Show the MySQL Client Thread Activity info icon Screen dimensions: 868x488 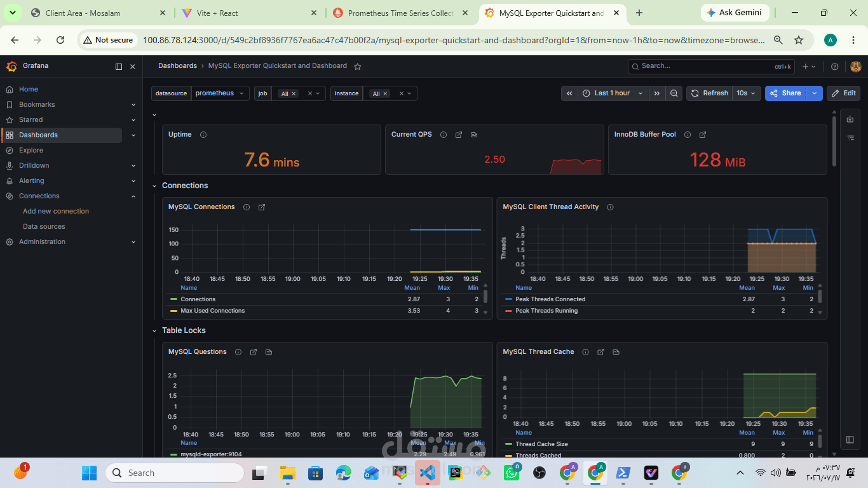coord(611,207)
